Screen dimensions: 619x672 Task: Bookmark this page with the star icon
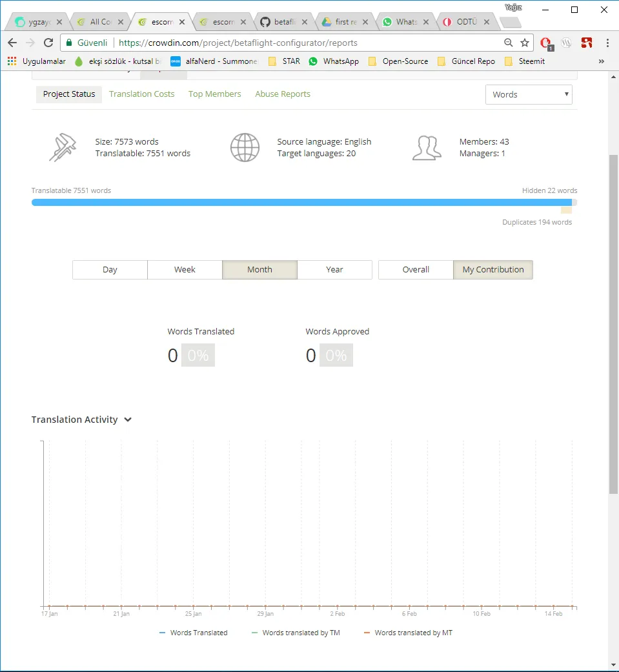coord(525,43)
